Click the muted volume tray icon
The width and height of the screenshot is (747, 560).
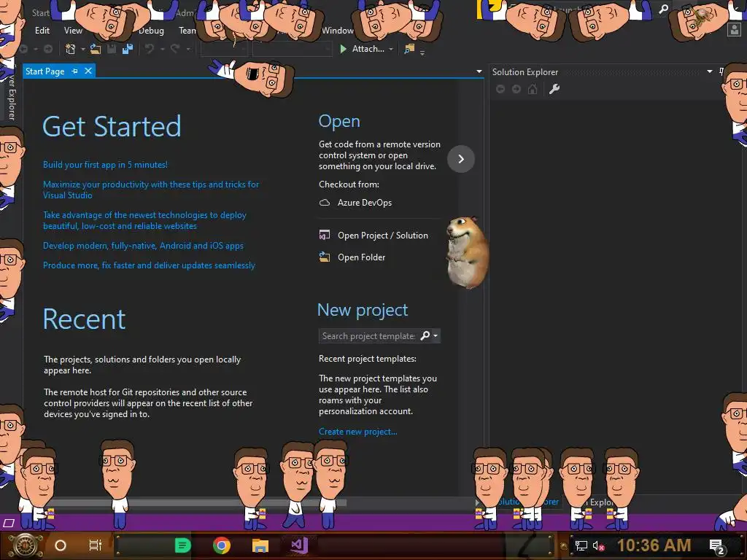598,545
